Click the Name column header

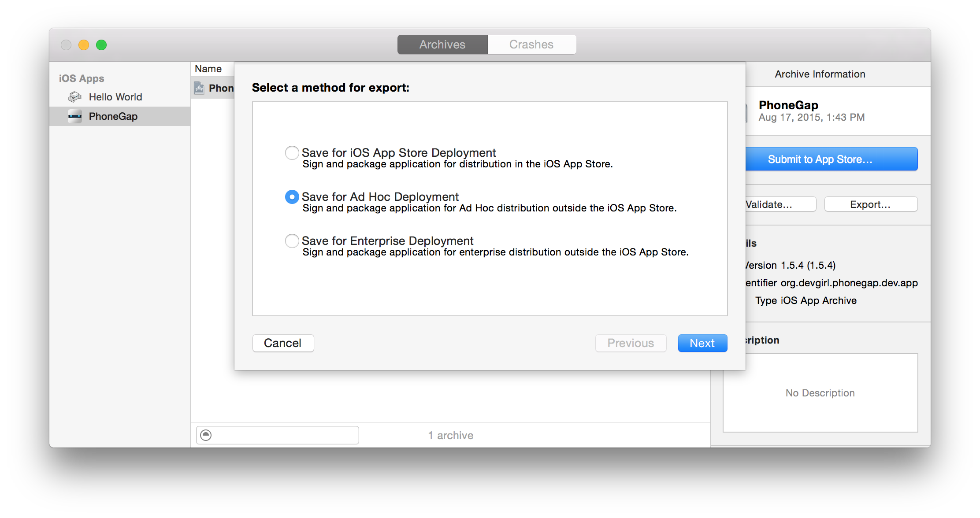[x=213, y=69]
